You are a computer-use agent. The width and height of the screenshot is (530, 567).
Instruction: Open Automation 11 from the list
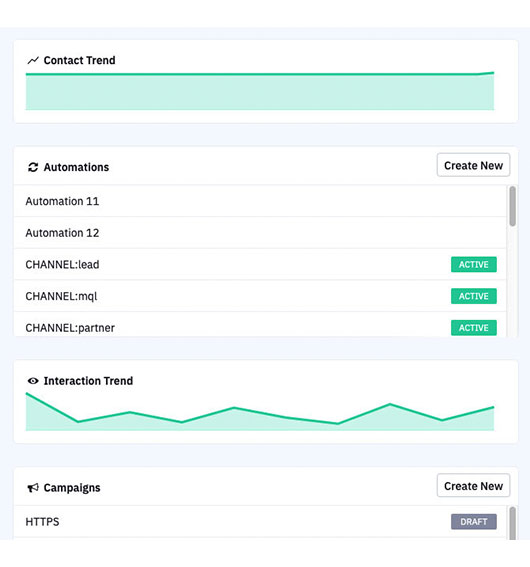[x=260, y=201]
